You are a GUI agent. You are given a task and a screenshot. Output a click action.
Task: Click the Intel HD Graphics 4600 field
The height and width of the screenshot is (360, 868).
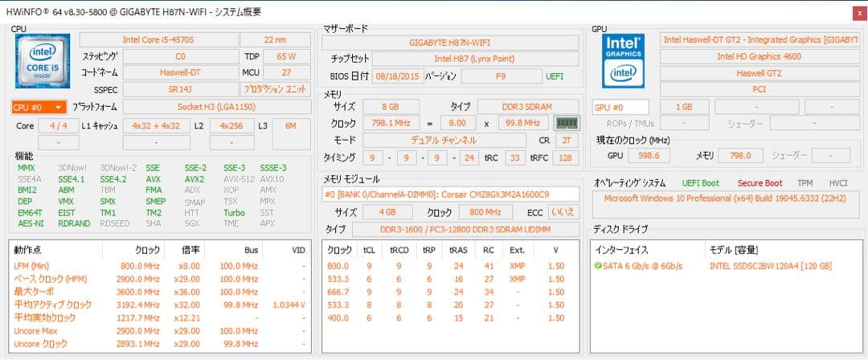759,56
